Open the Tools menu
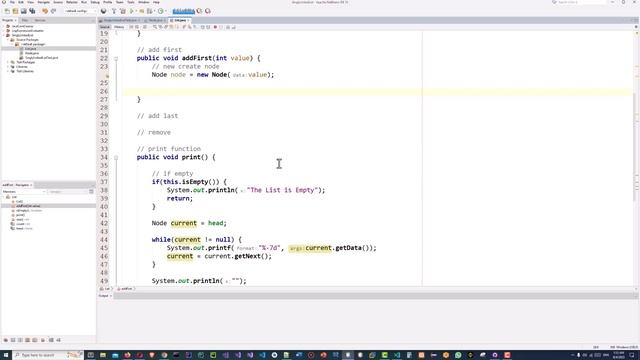This screenshot has height=360, width=640. pyautogui.click(x=131, y=2)
